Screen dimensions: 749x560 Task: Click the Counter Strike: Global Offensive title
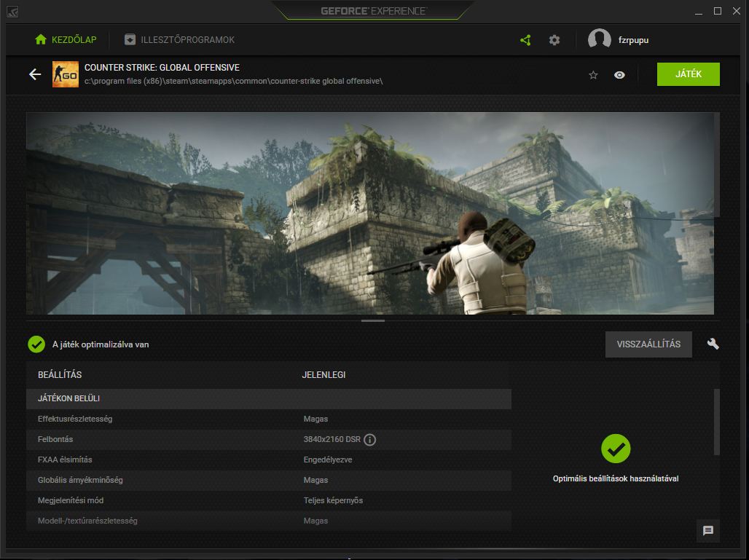162,68
